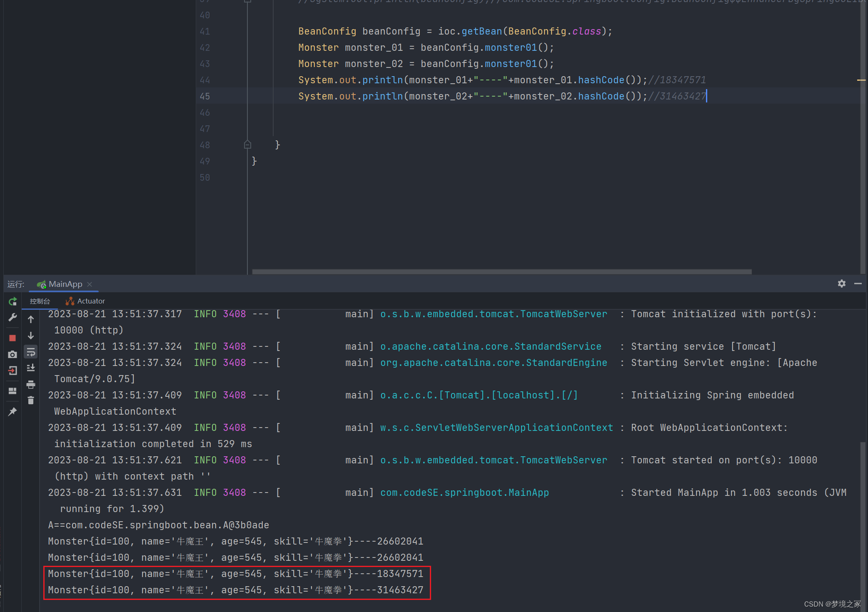Click the Tomcat/9.0.75] console text
This screenshot has width=868, height=612.
pos(95,379)
